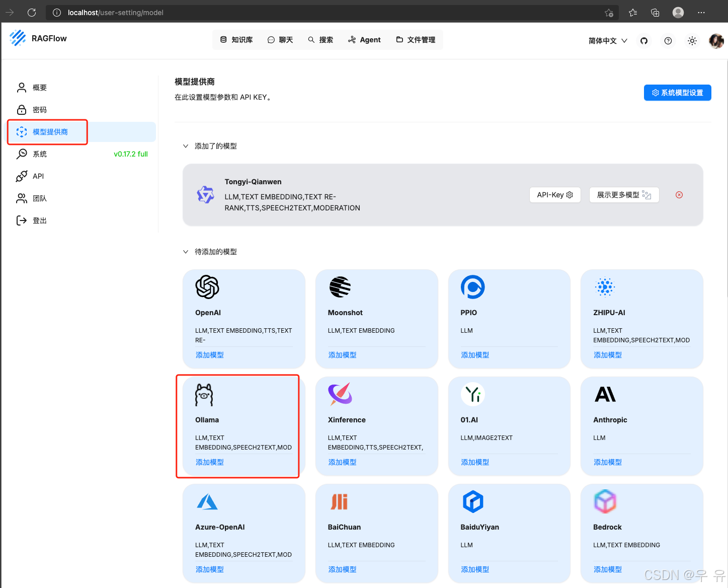
Task: Click the ZHIPU-AI logo icon
Action: tap(605, 287)
